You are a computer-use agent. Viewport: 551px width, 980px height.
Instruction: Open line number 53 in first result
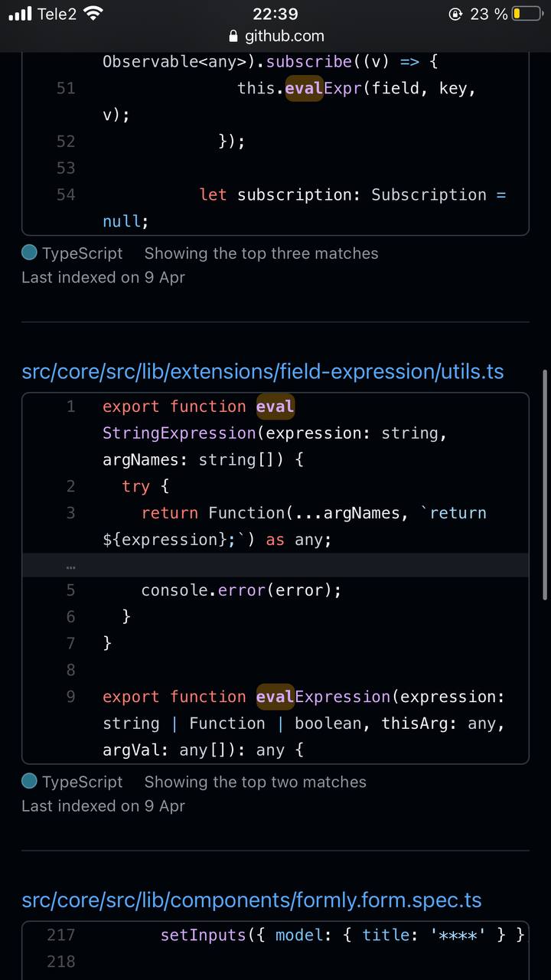(66, 168)
